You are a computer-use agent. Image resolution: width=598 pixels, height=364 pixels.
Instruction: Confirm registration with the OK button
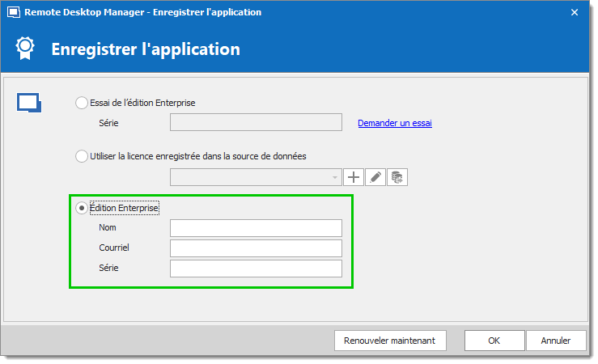click(494, 341)
